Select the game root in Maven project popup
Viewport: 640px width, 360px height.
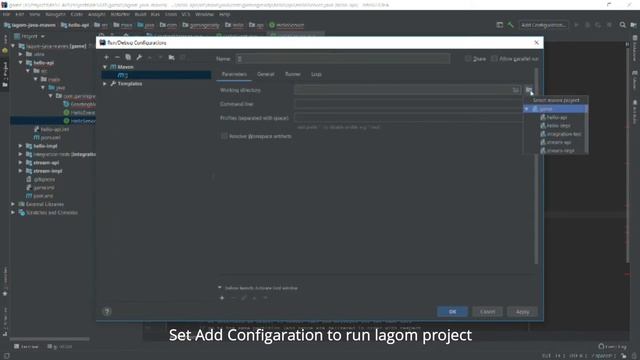coord(556,109)
